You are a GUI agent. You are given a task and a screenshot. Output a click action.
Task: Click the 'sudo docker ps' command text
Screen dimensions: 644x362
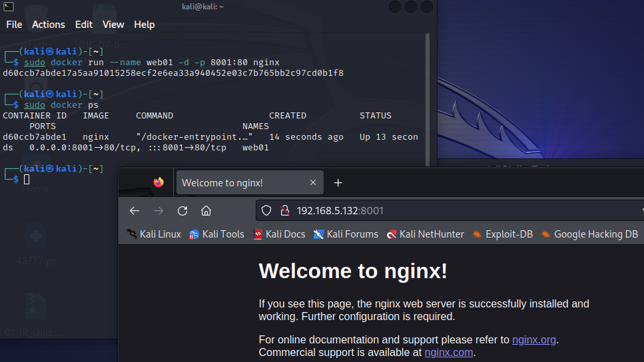point(61,105)
